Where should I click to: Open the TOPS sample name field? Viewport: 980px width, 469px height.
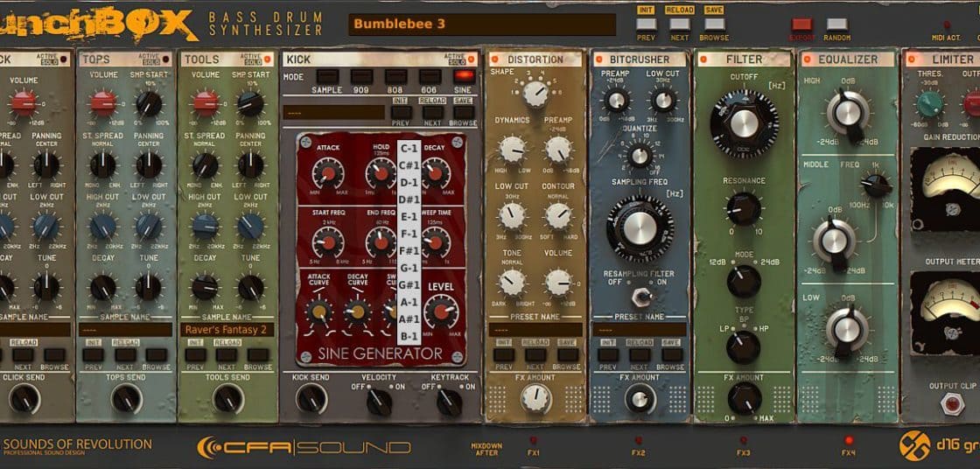click(125, 330)
